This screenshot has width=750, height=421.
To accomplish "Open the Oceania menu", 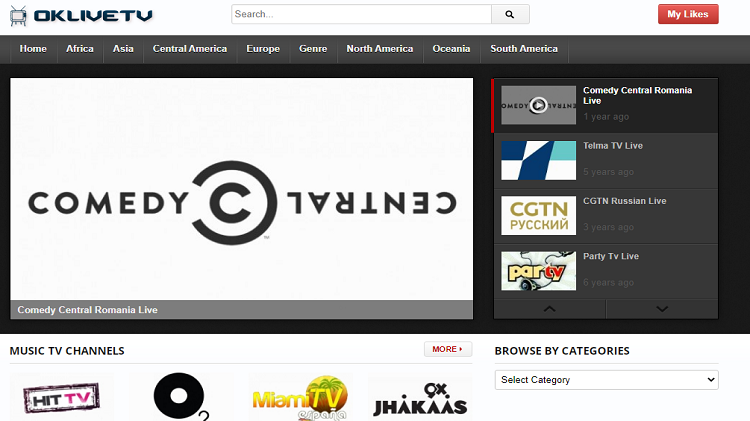I will (452, 49).
